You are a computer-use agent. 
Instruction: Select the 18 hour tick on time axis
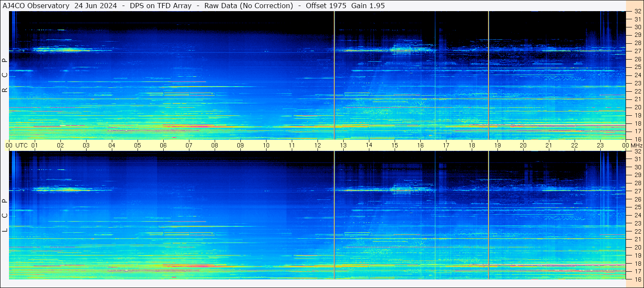tap(472, 145)
